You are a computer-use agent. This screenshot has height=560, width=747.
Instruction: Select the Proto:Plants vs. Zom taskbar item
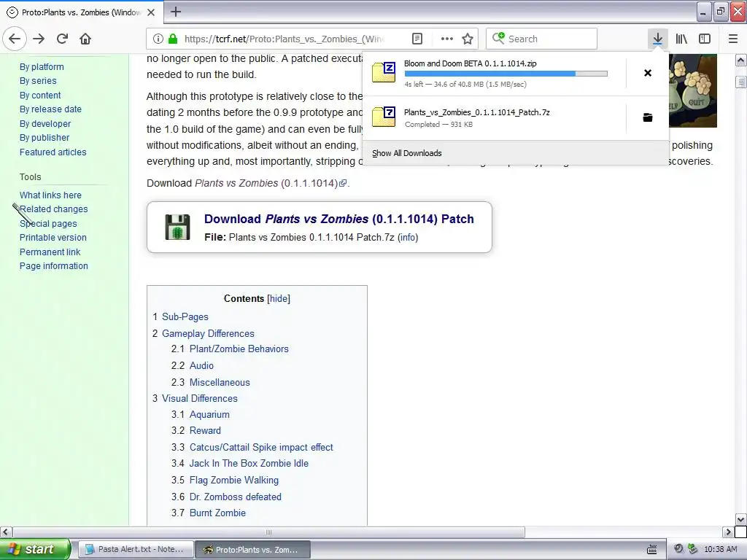point(252,550)
